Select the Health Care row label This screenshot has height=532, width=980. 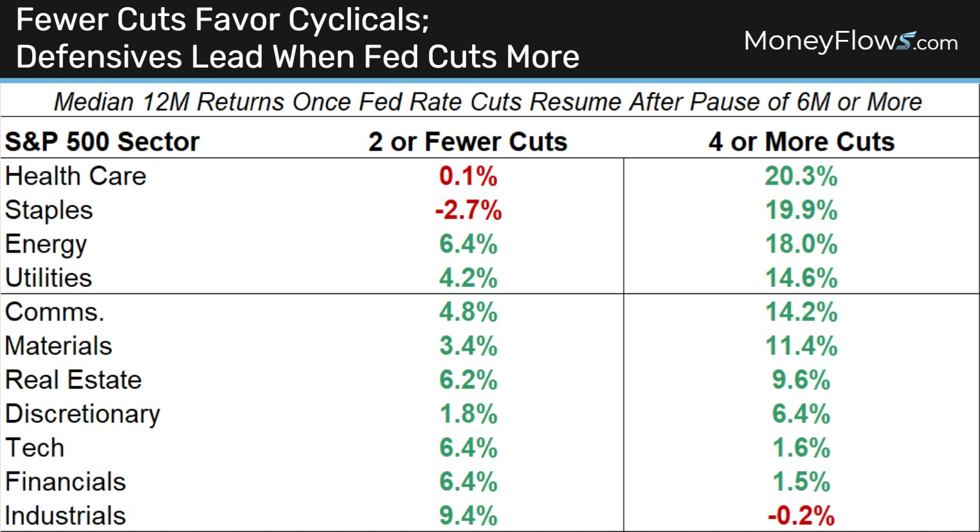(x=76, y=176)
